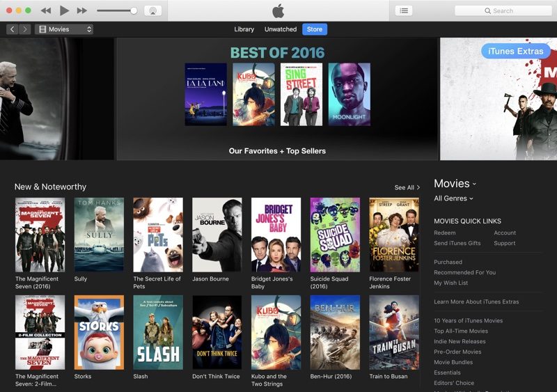Open the Slash movie poster
557x392 pixels.
tap(158, 332)
